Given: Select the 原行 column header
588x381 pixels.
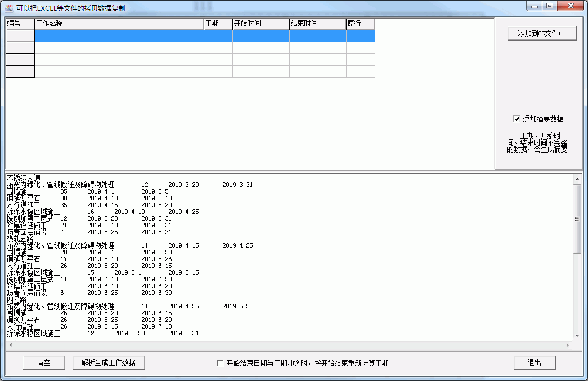Looking at the screenshot, I should click(361, 24).
